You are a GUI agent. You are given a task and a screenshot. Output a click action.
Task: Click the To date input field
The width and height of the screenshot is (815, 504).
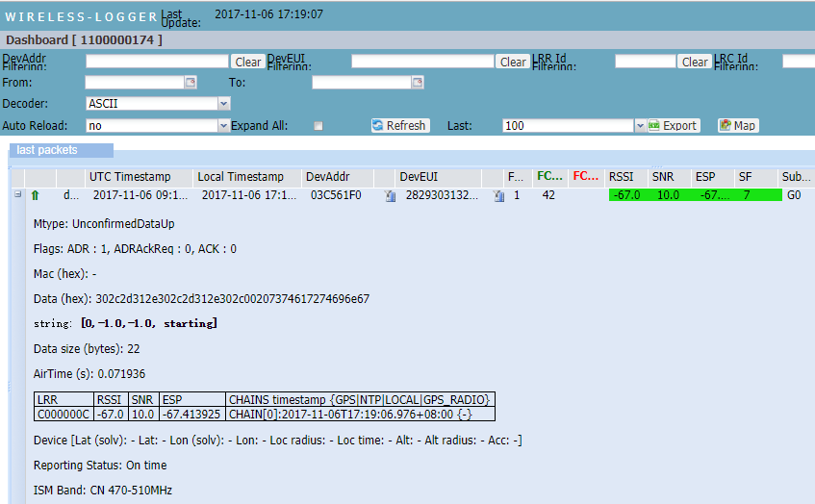[x=361, y=82]
